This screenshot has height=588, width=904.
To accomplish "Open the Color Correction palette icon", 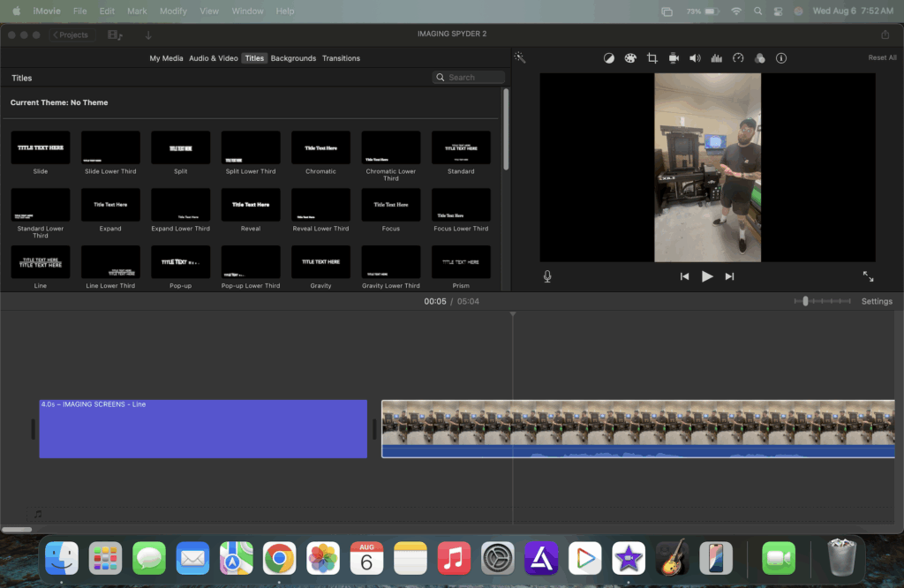I will [630, 57].
